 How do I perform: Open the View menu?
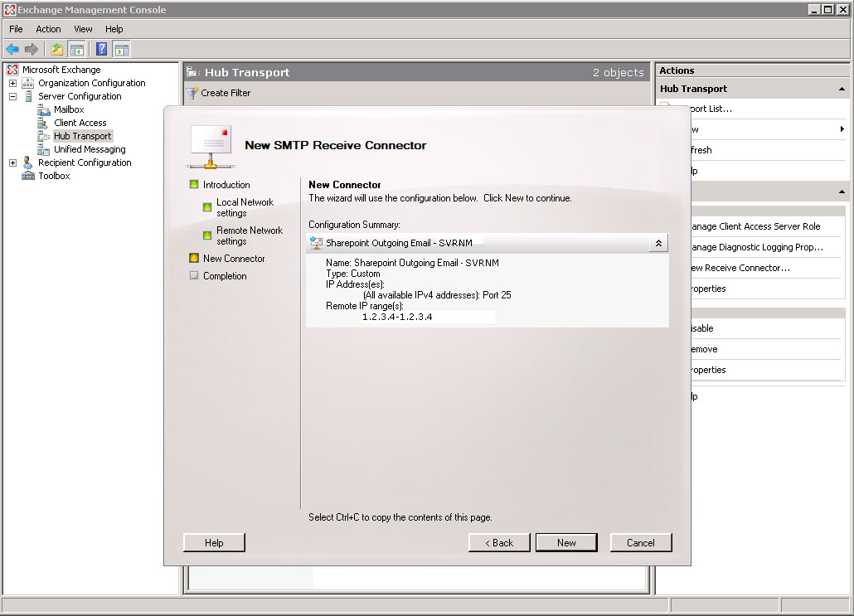pyautogui.click(x=83, y=29)
